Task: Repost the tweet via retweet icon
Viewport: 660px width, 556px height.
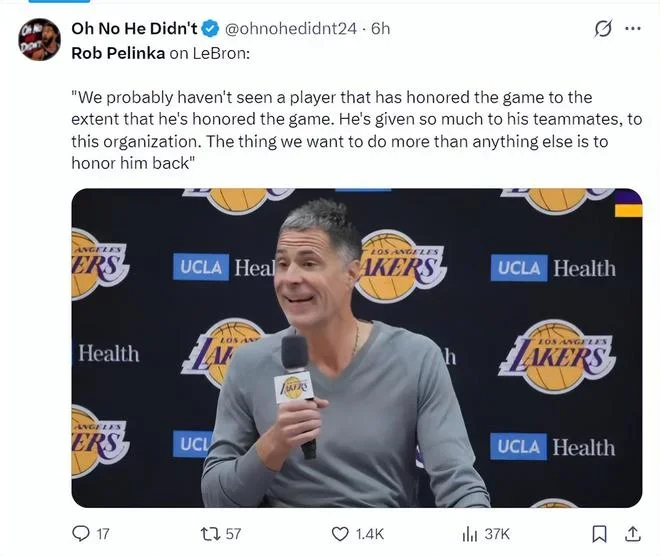Action: click(210, 534)
